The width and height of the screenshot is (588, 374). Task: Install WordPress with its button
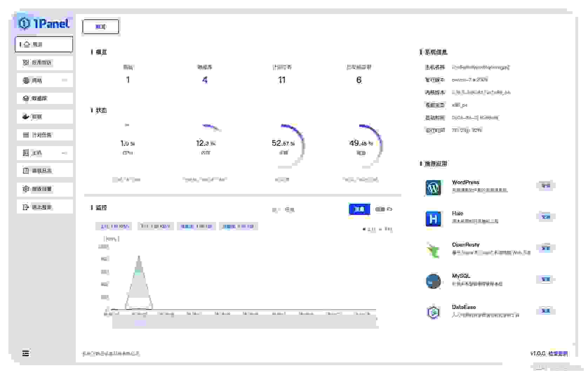546,185
